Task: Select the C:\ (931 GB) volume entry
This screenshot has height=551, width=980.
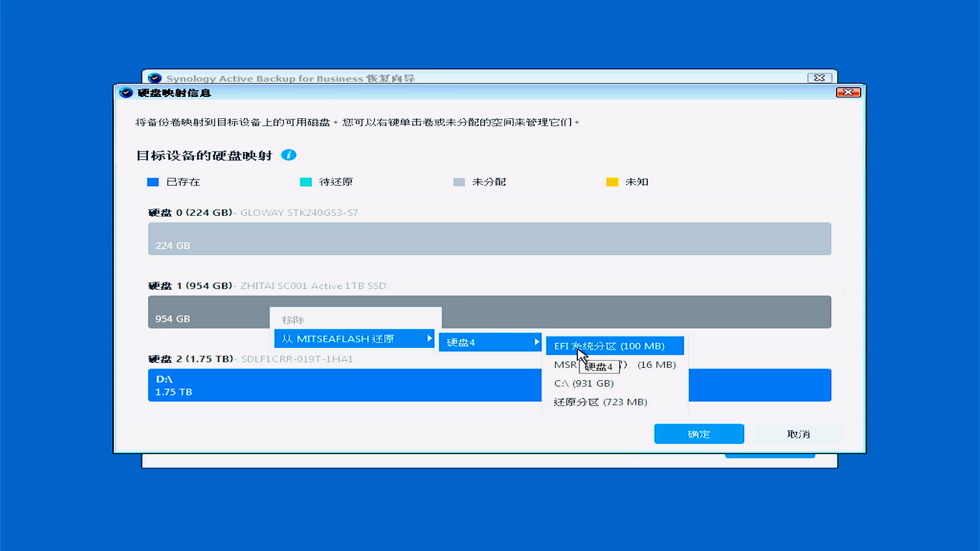Action: tap(583, 383)
